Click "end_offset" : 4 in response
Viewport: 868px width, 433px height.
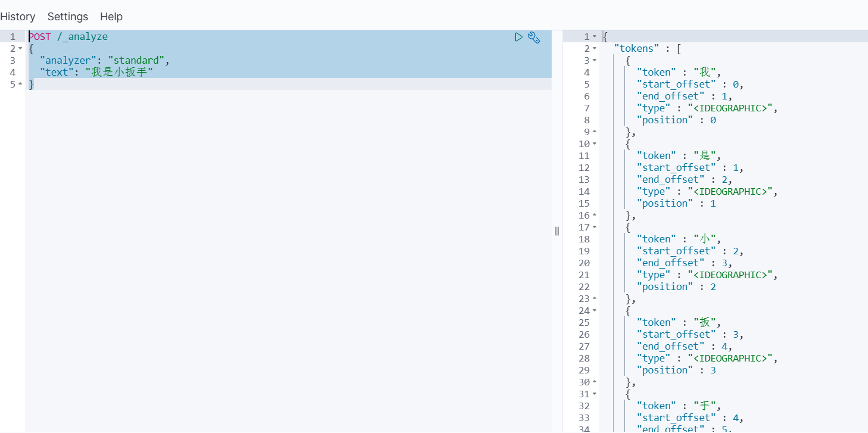pyautogui.click(x=684, y=347)
